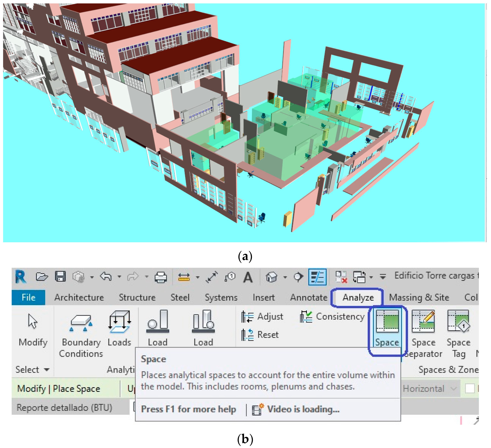Click the Save icon in quick access toolbar

point(60,277)
